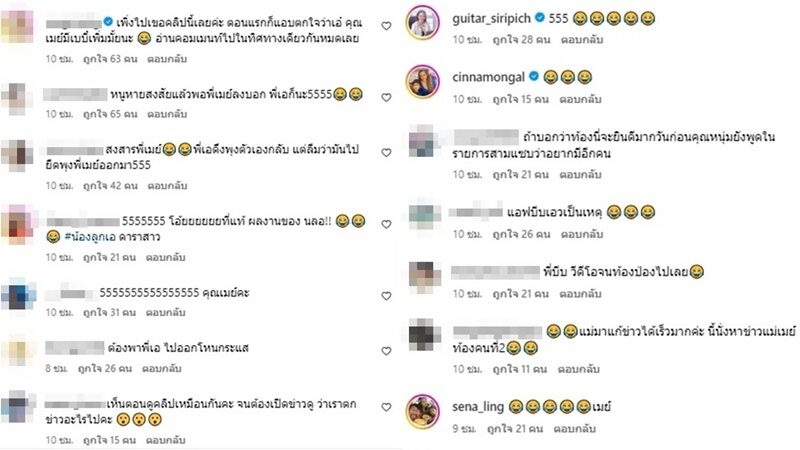Like the โหนกระแส comment
The width and height of the screenshot is (800, 450).
386,351
